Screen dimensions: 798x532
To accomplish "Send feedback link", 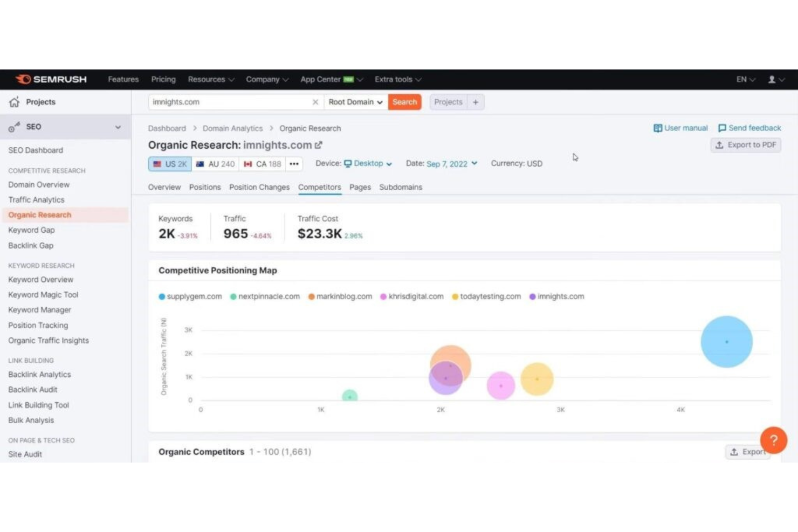I will point(749,128).
